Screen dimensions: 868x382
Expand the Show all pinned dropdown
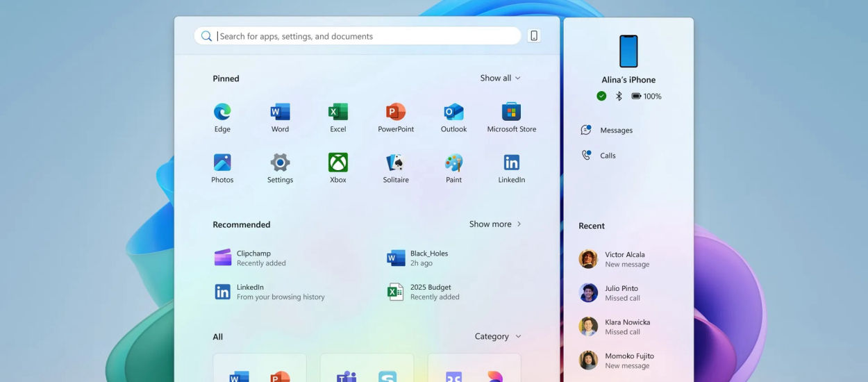pos(500,78)
